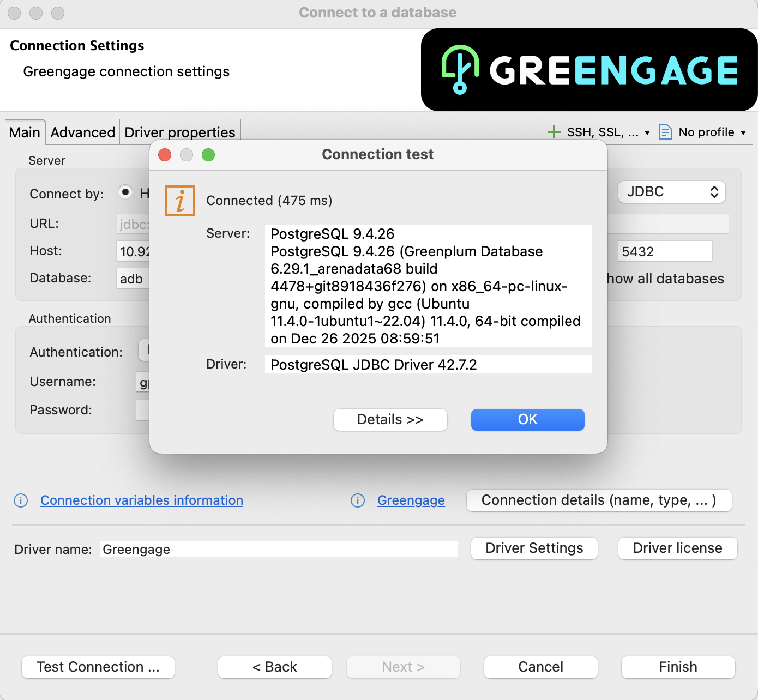Click the info icon next to Greengage link
758x700 pixels.
tap(358, 500)
